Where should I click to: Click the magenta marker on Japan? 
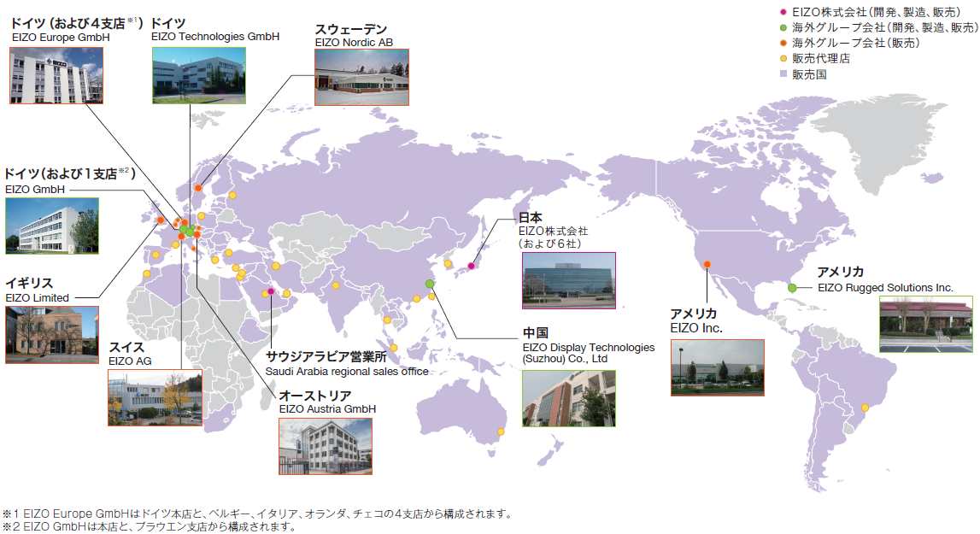[x=472, y=267]
